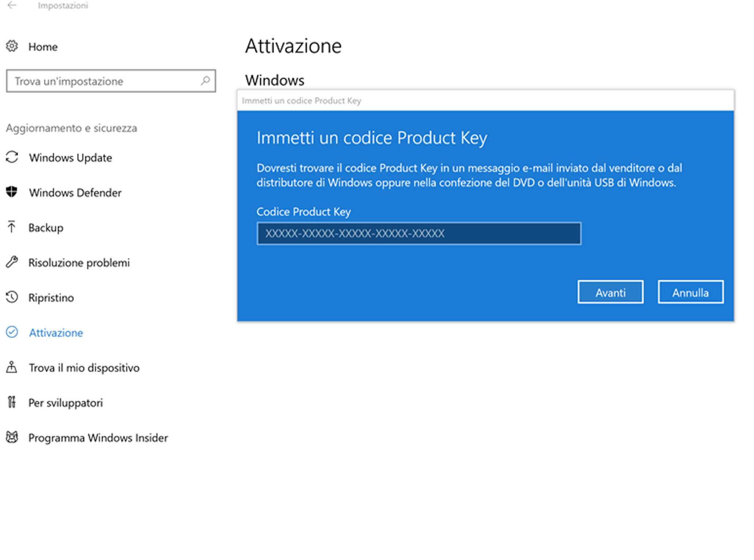Select Risoluzione problemi in the sidebar
The width and height of the screenshot is (754, 560).
coord(79,263)
